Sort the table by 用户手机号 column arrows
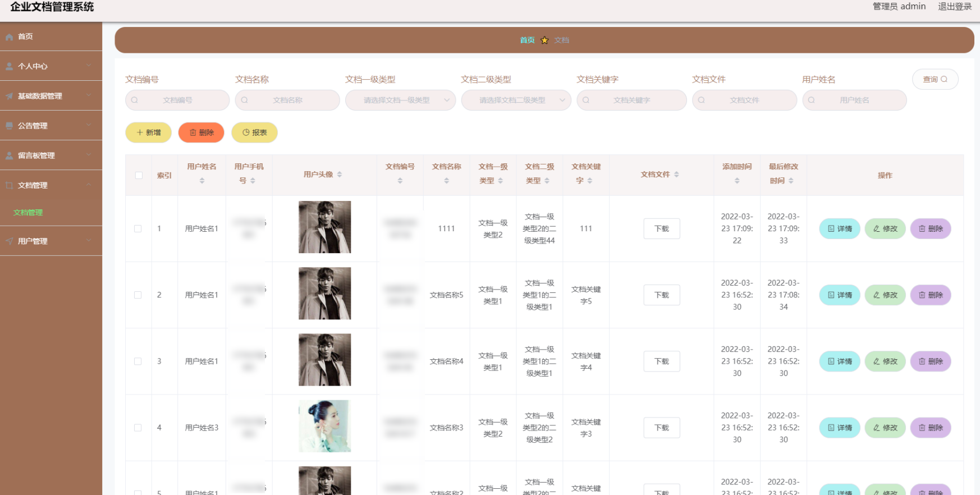Image resolution: width=980 pixels, height=495 pixels. point(253,181)
